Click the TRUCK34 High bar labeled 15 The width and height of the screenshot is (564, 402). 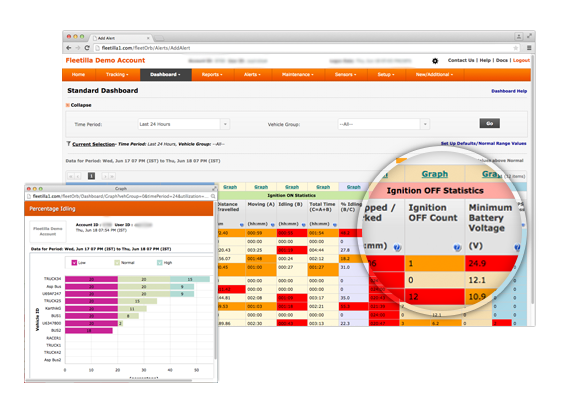(190, 279)
